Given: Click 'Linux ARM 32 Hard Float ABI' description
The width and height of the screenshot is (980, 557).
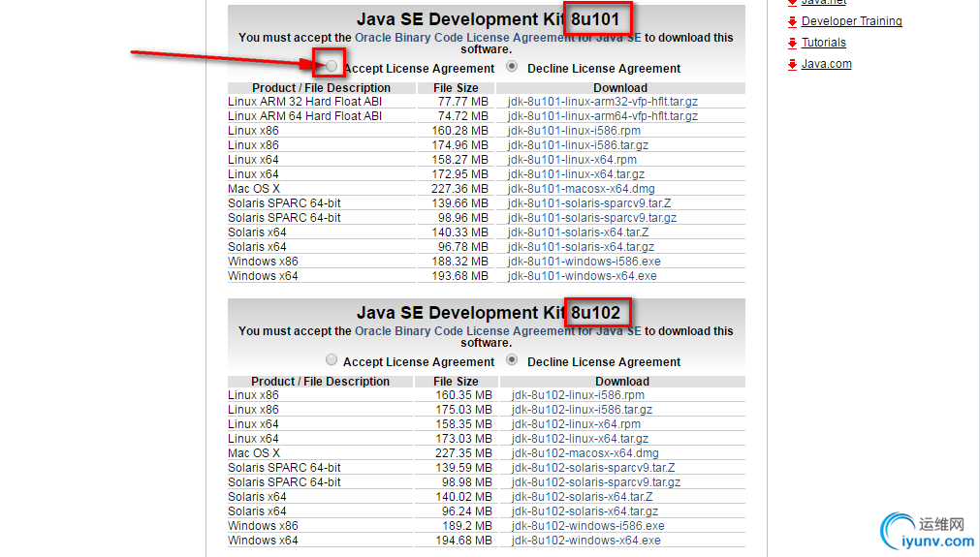Looking at the screenshot, I should click(x=304, y=101).
